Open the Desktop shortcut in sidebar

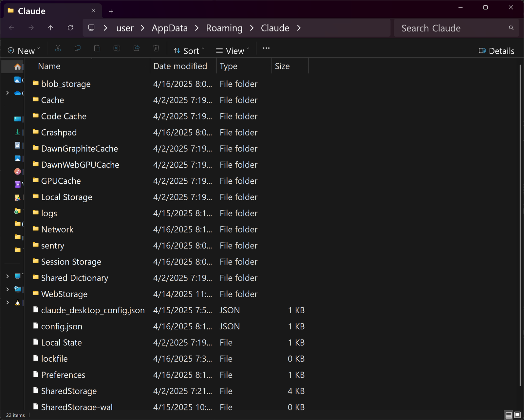[18, 119]
